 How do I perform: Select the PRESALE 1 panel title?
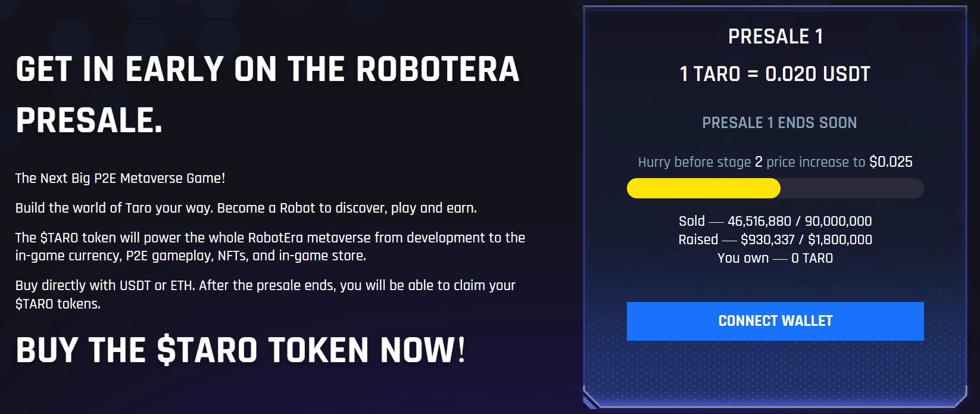775,37
